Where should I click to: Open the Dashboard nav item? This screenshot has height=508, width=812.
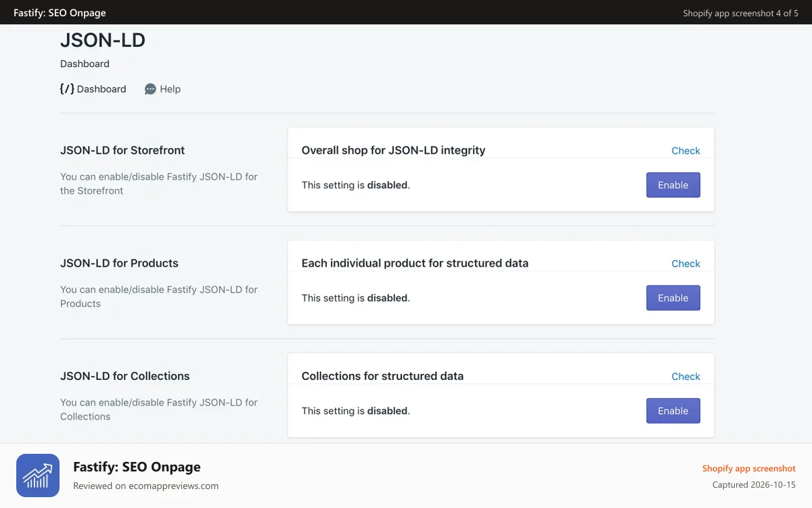[x=93, y=89]
